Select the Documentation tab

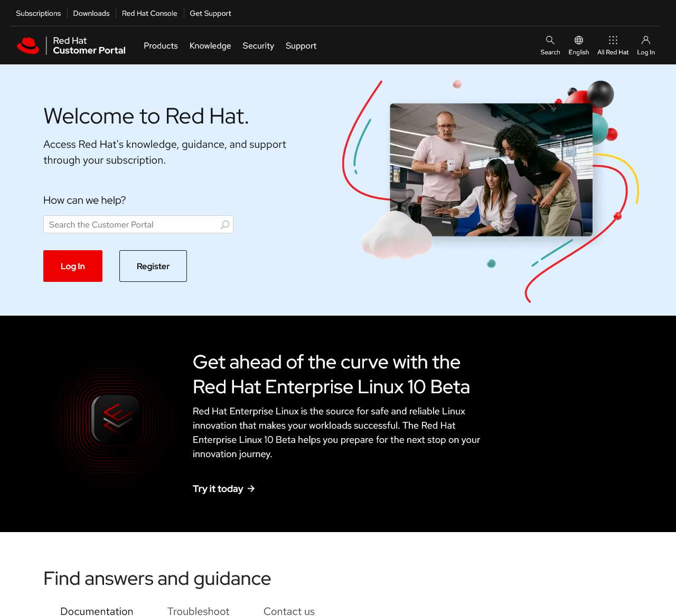pyautogui.click(x=97, y=611)
